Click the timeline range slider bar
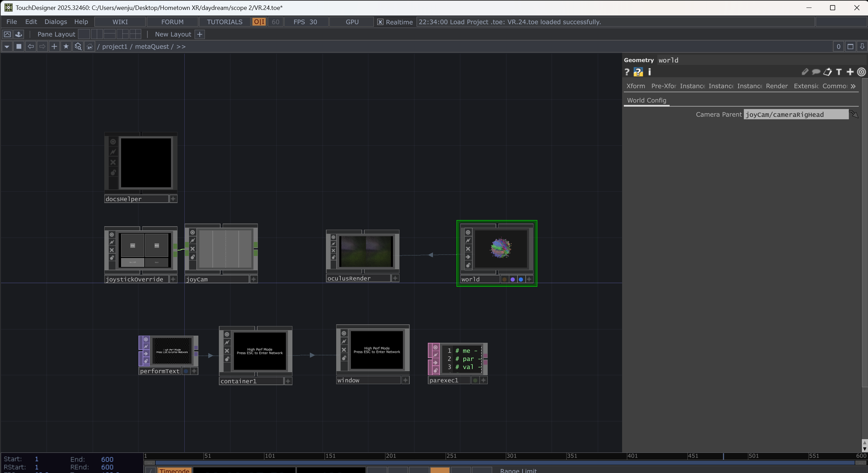The width and height of the screenshot is (868, 473). 503,463
